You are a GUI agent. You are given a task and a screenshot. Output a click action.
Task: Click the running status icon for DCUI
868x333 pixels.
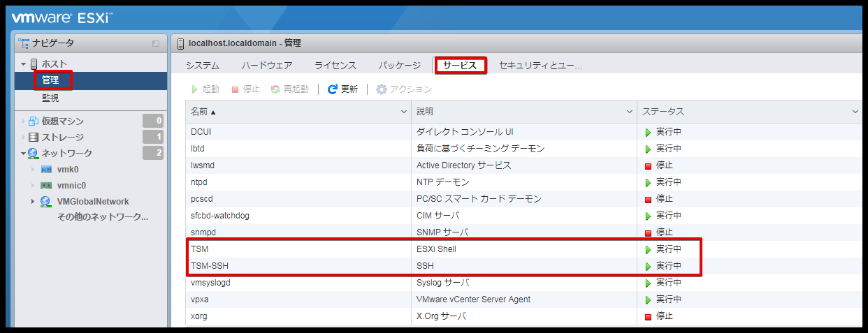coord(648,132)
